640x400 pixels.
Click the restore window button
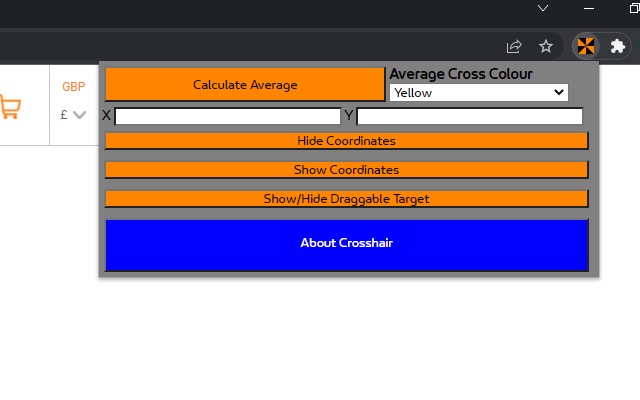629,8
